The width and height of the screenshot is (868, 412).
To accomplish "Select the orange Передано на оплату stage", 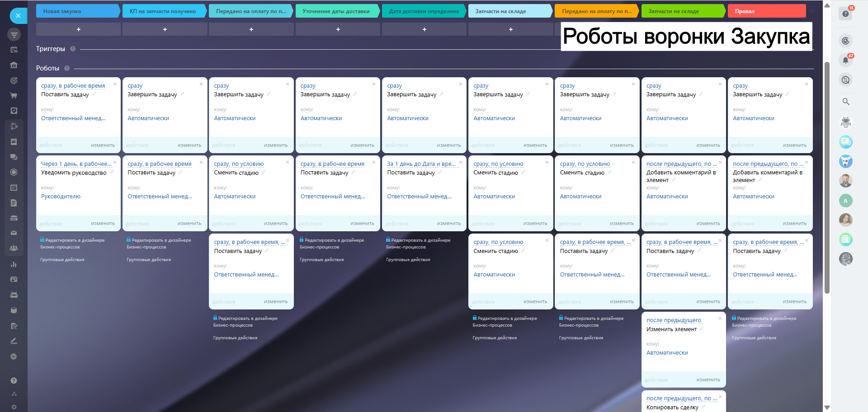I will [597, 11].
